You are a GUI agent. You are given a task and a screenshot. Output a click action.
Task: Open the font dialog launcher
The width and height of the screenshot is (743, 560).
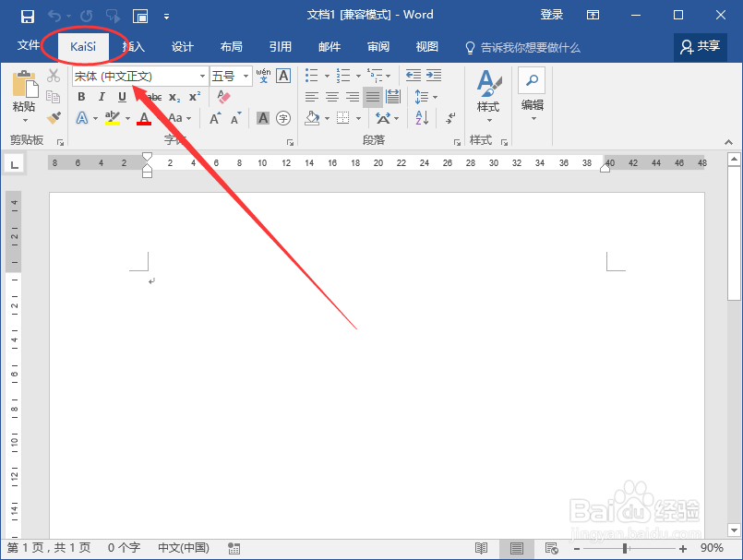click(x=290, y=143)
